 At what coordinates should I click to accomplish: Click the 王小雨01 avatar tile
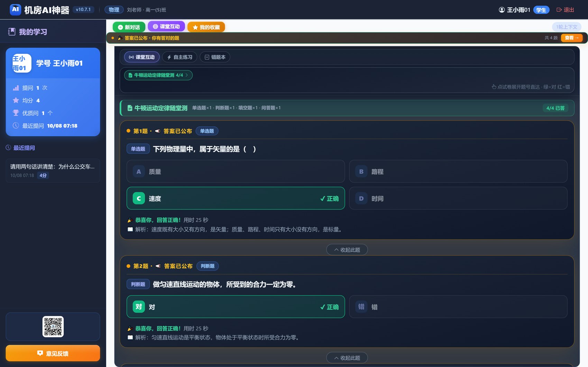22,63
